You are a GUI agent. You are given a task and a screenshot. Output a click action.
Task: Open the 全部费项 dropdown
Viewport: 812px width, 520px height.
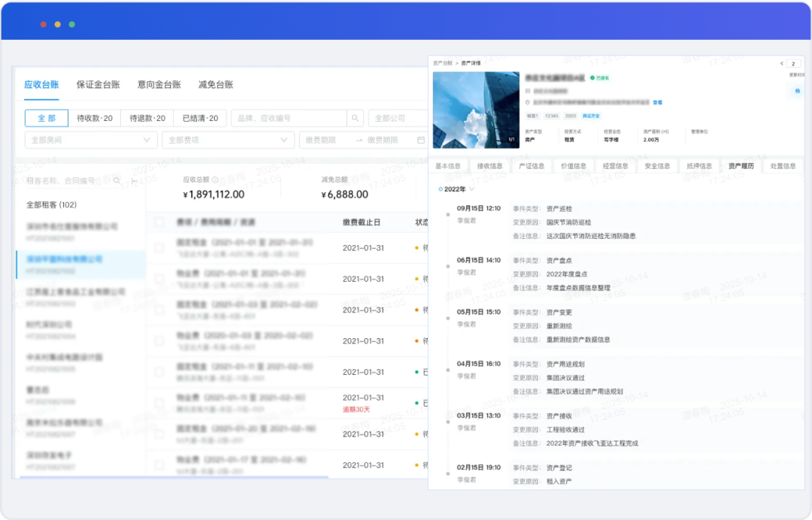(229, 141)
